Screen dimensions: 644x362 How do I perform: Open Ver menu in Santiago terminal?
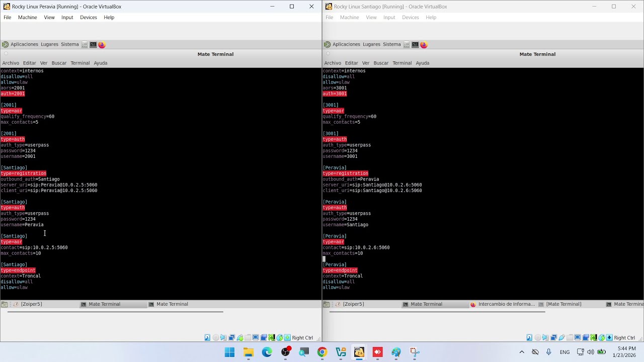(x=366, y=63)
